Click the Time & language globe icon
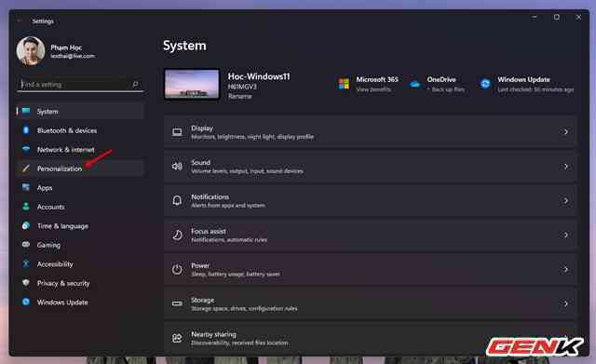 [x=26, y=225]
